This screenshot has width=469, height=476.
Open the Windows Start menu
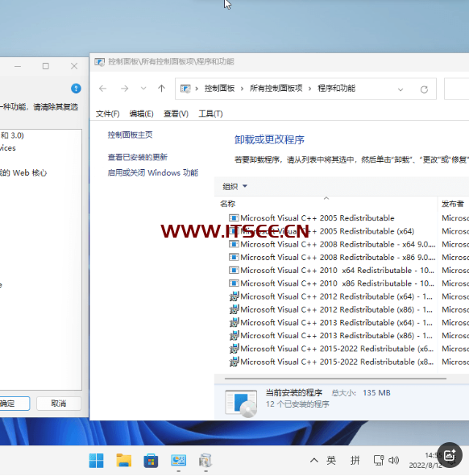96,461
